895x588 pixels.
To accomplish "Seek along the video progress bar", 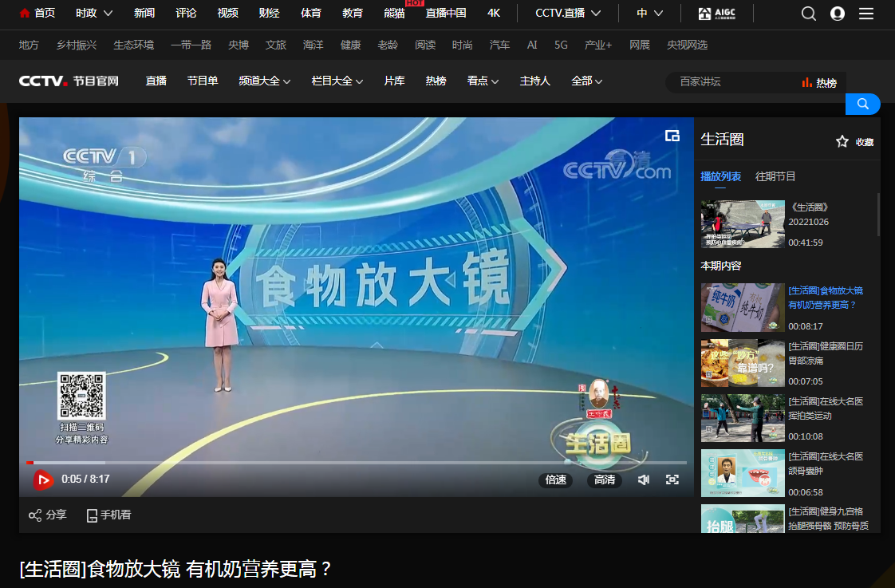I will (357, 463).
